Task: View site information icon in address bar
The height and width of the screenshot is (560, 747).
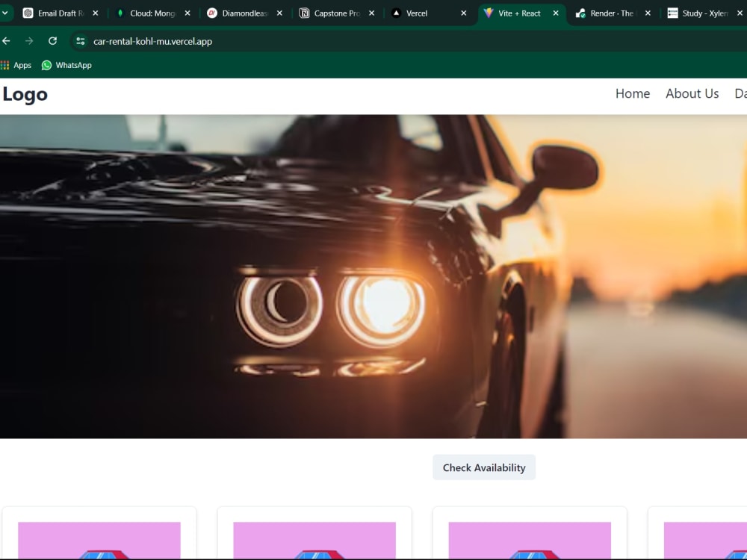Action: [81, 41]
